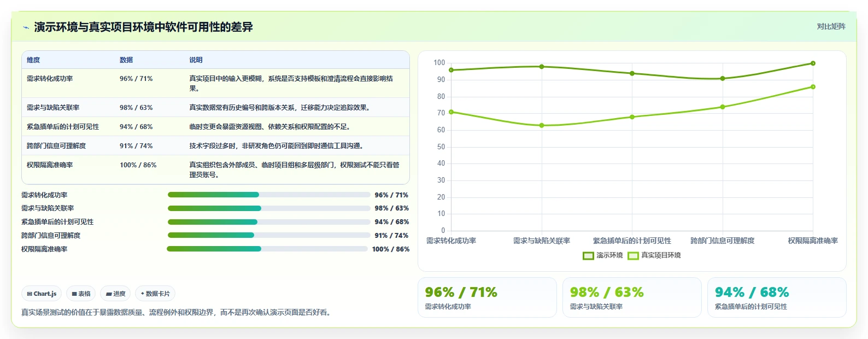Image resolution: width=868 pixels, height=339 pixels.
Task: Open the 96% / 71% stat card
Action: 487,297
